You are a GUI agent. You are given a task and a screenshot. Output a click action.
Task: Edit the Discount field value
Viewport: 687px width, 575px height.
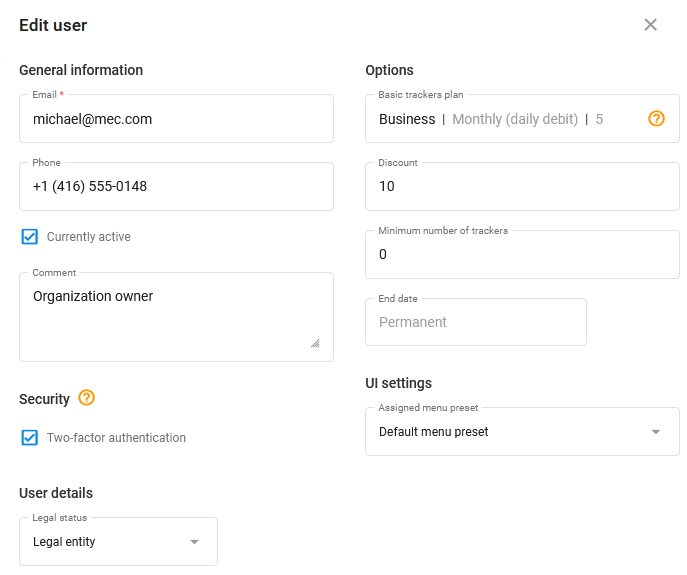[522, 186]
